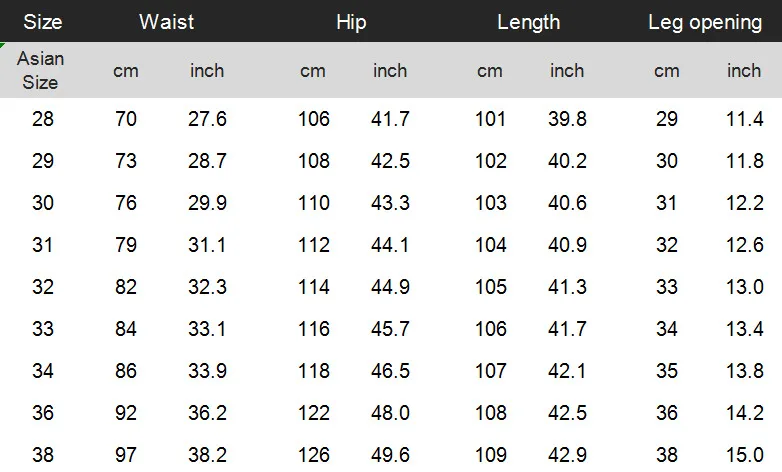Viewport: 782px width, 472px height.
Task: Select hip value 108 cm
Action: pos(314,161)
